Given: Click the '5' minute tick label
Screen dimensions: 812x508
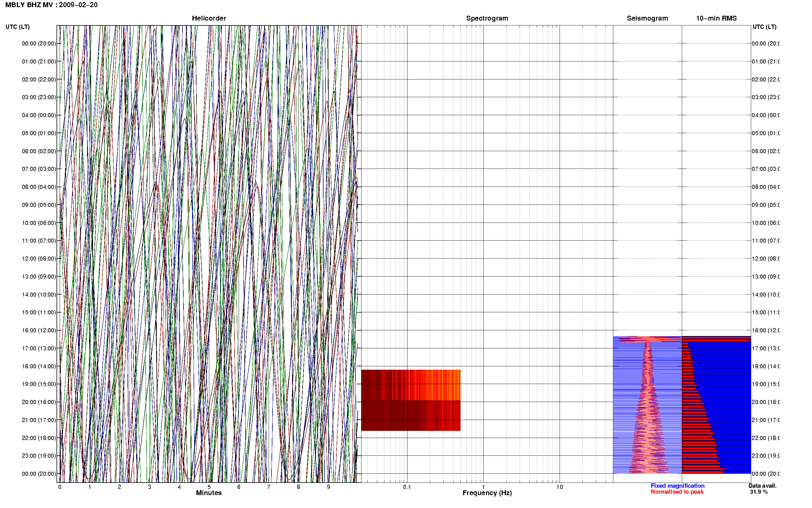Looking at the screenshot, I should (x=209, y=487).
